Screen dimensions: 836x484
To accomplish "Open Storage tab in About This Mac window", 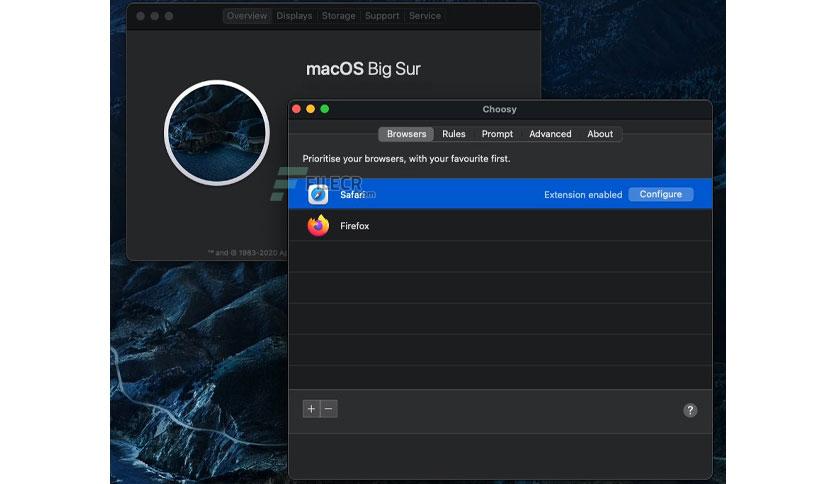I will tap(339, 16).
